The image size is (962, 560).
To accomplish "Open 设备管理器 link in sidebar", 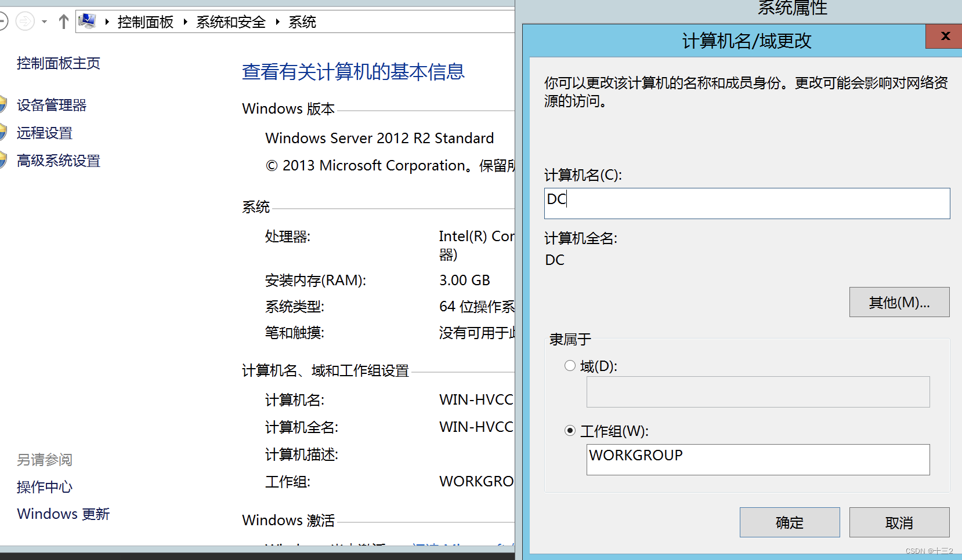I will click(52, 105).
